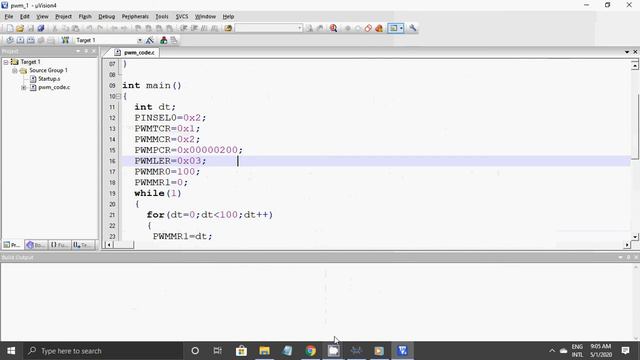Screen dimensions: 640x360
Task: Click the Windows Start button
Action: pyautogui.click(x=11, y=351)
